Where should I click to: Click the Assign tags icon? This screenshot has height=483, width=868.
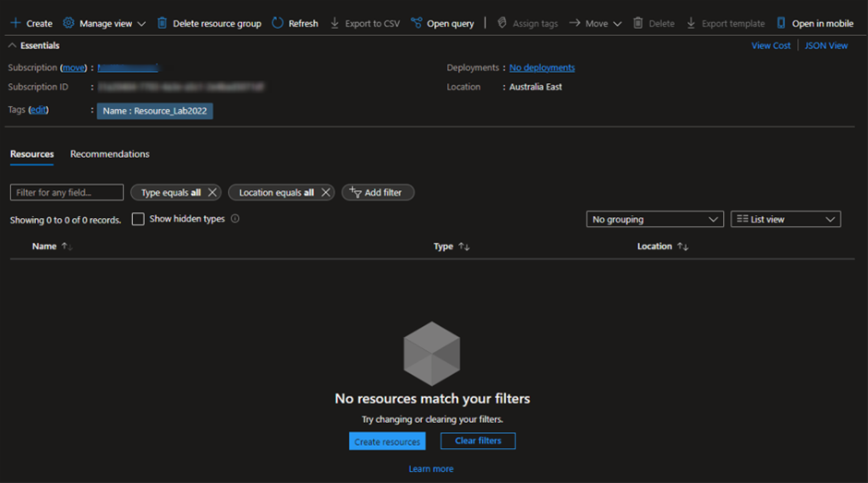502,23
